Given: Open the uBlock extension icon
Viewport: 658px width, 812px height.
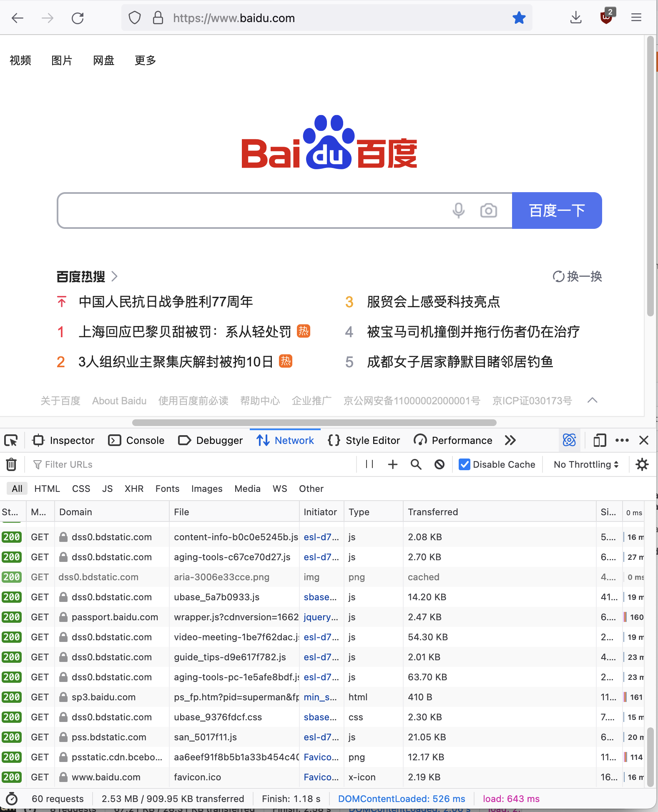Looking at the screenshot, I should point(607,17).
